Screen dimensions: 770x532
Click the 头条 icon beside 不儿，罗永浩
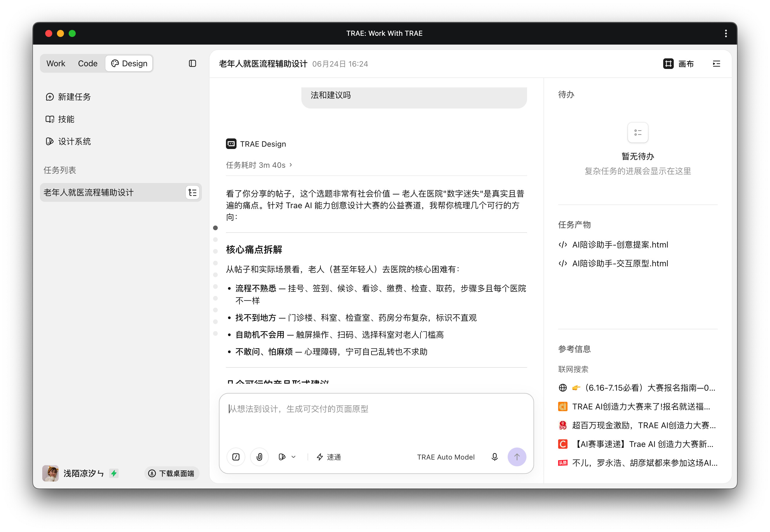[563, 463]
